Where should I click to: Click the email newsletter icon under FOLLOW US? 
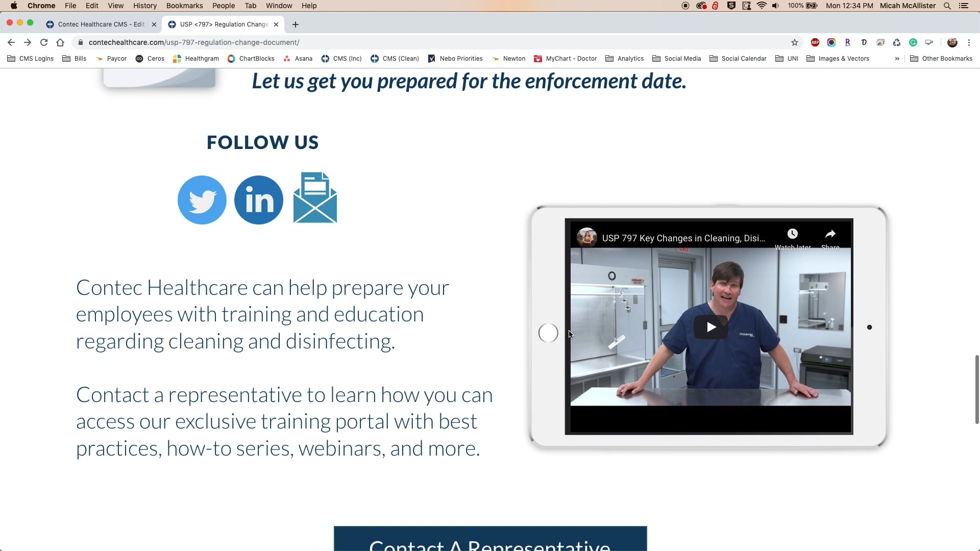(314, 198)
